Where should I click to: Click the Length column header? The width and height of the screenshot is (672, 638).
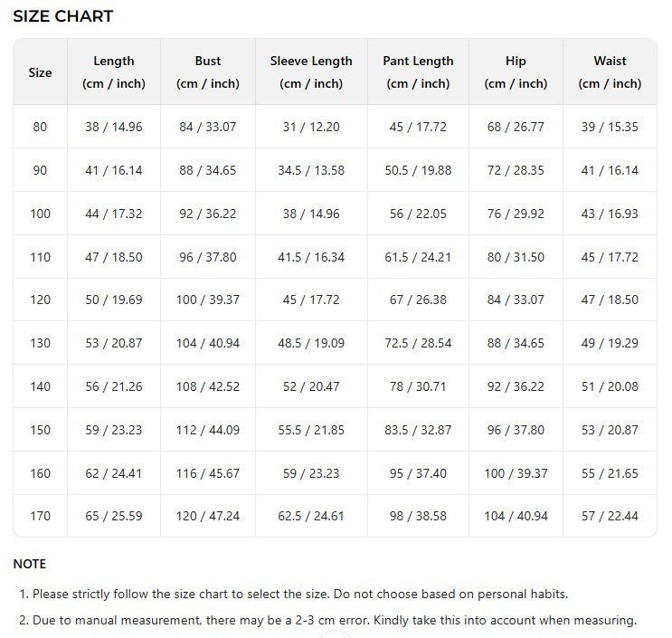tap(114, 72)
